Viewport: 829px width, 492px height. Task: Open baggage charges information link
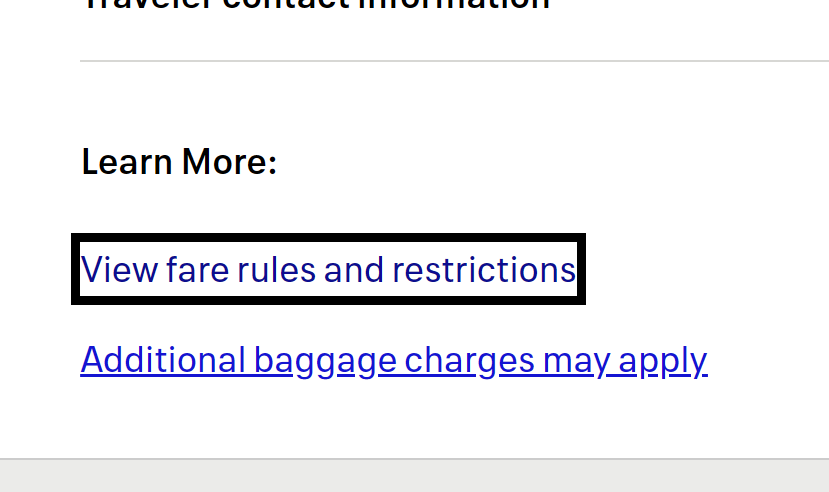pyautogui.click(x=394, y=359)
